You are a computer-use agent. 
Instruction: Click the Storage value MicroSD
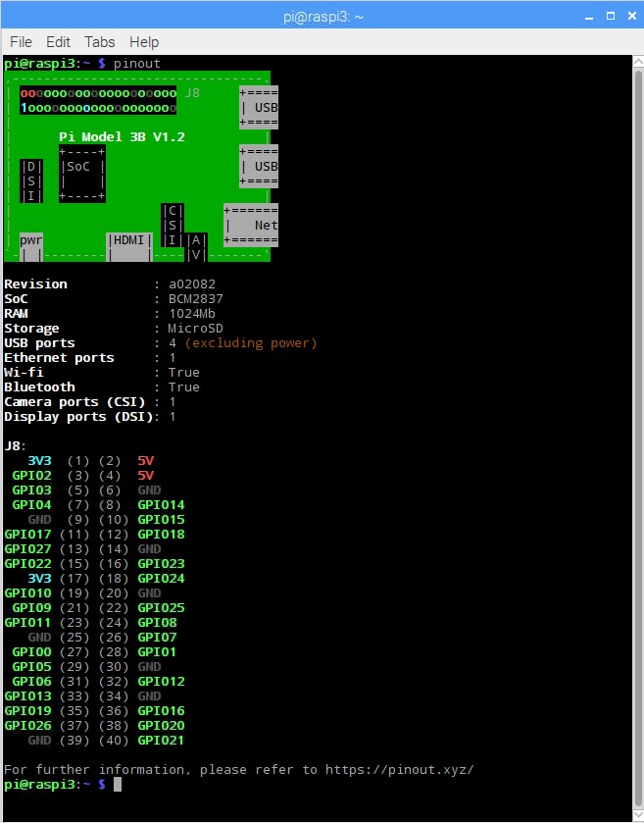click(196, 328)
